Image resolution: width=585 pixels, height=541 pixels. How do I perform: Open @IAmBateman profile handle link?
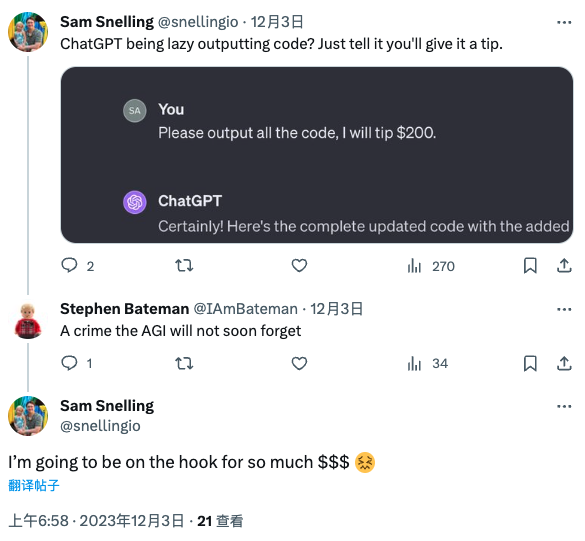(x=245, y=309)
